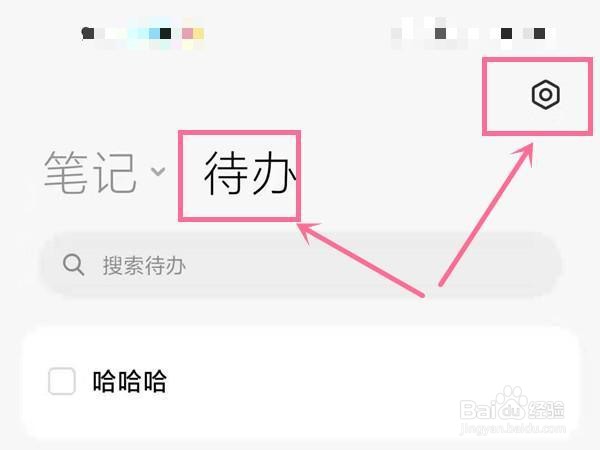600x450 pixels.
Task: Tap the blurred status icons at top left
Action: (x=143, y=34)
